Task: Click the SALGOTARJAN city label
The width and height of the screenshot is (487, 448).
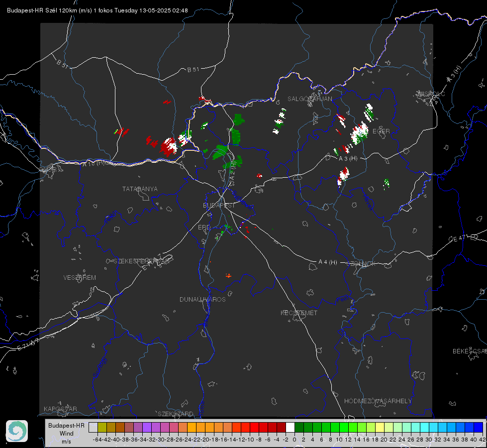Action: point(309,99)
